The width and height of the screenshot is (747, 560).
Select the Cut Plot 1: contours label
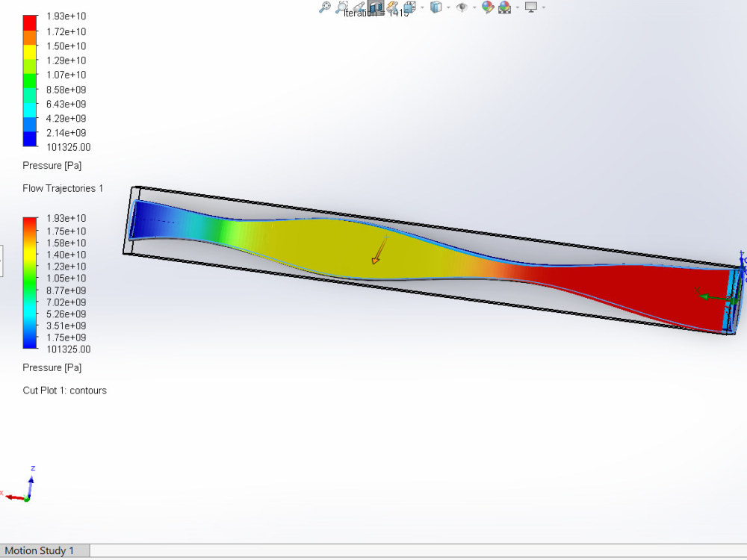coord(65,390)
